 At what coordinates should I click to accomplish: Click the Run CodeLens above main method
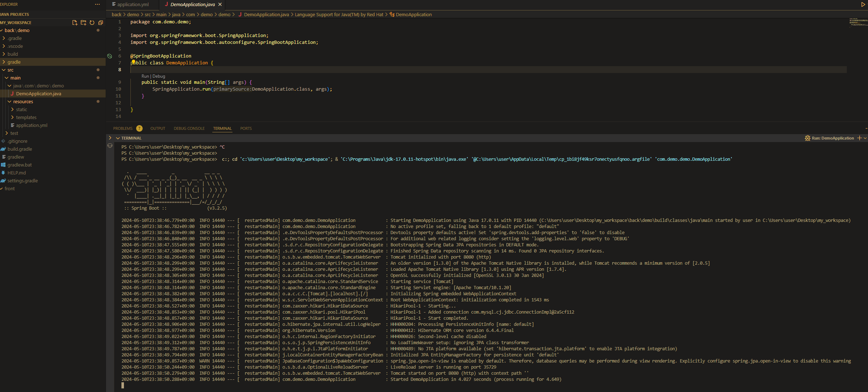click(x=145, y=76)
